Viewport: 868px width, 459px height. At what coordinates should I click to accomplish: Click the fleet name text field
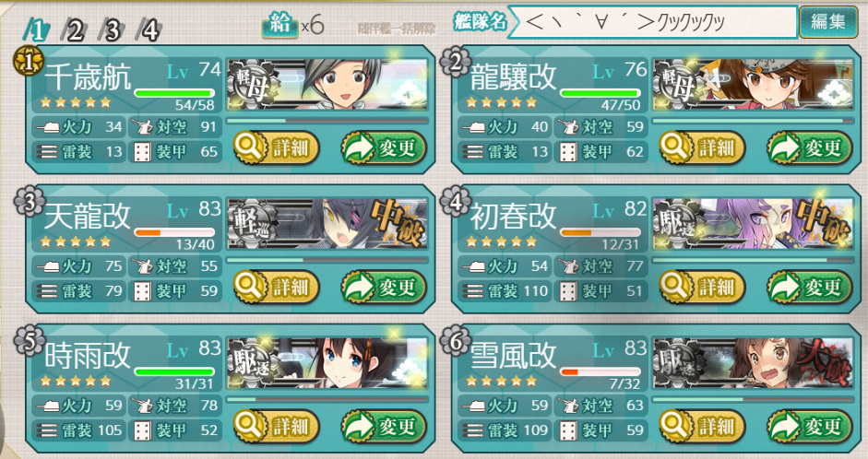pyautogui.click(x=653, y=22)
